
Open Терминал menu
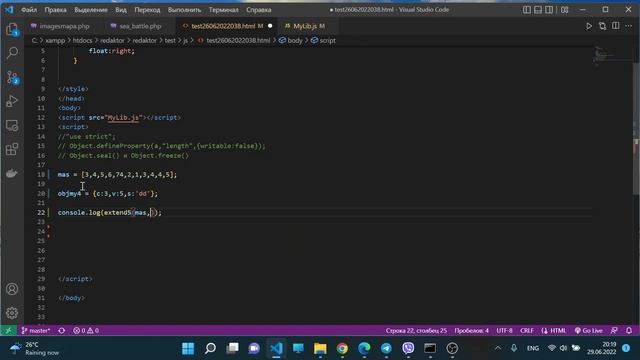pyautogui.click(x=224, y=9)
